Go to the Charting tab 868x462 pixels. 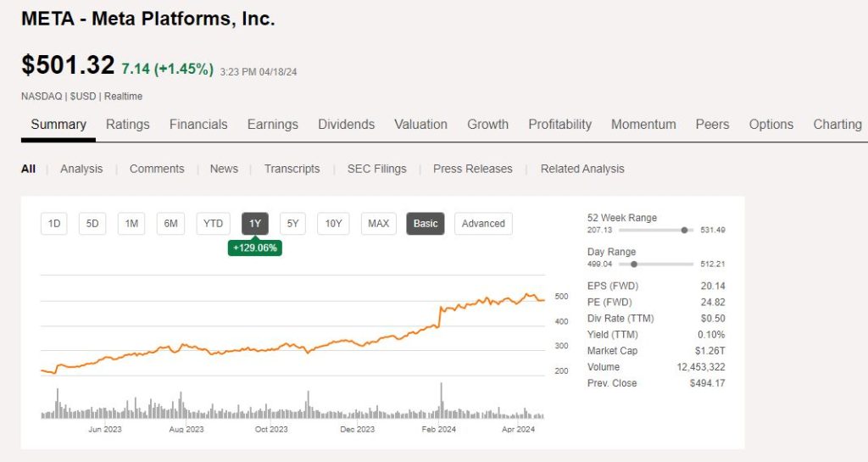tap(837, 125)
